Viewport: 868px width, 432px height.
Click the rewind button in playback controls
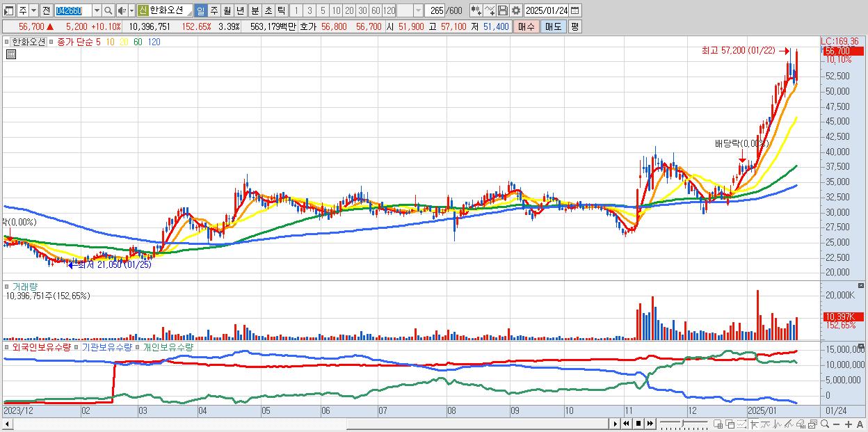click(x=626, y=424)
